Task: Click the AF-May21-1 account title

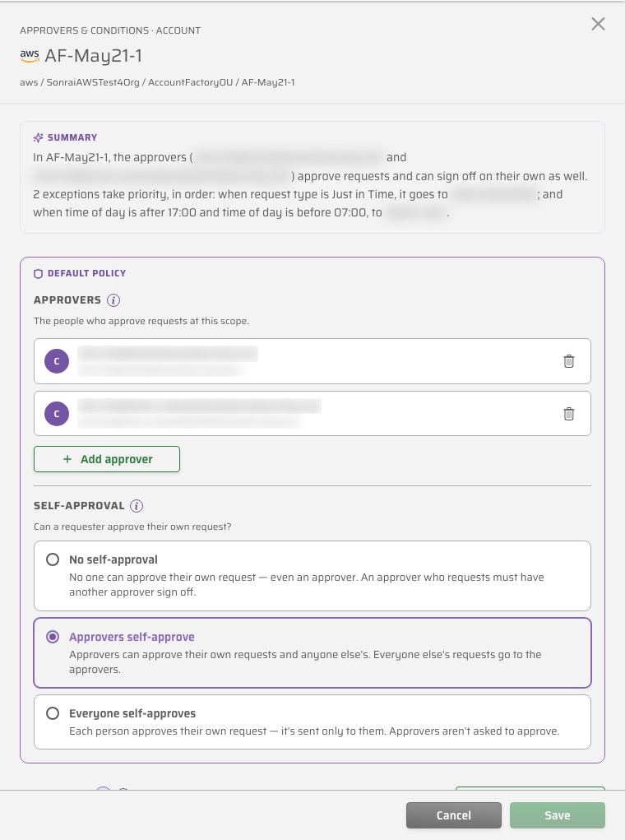Action: (94, 56)
